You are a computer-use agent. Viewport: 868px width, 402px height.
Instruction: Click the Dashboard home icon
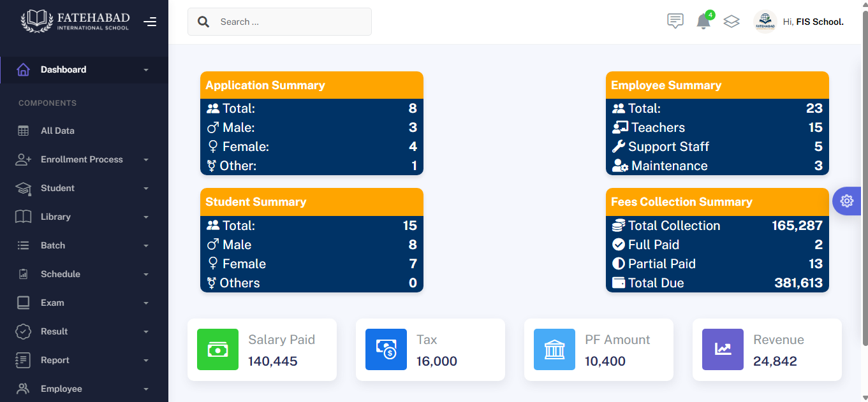coord(23,69)
